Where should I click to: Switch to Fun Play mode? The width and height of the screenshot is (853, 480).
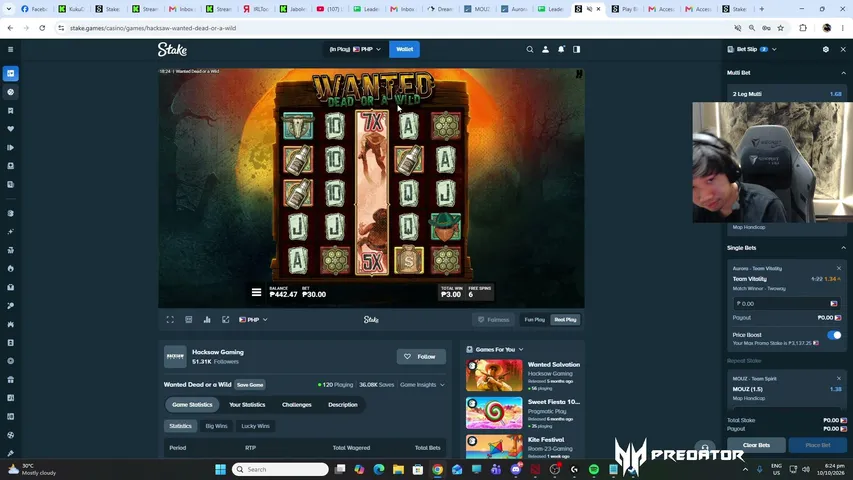click(534, 320)
